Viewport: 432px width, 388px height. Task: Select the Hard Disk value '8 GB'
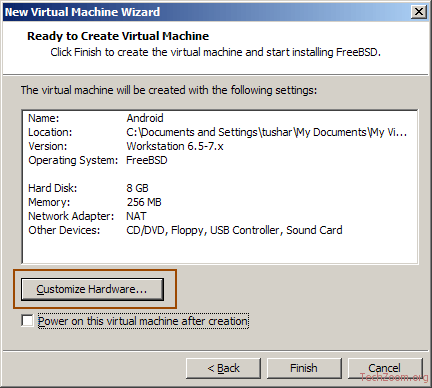(137, 188)
